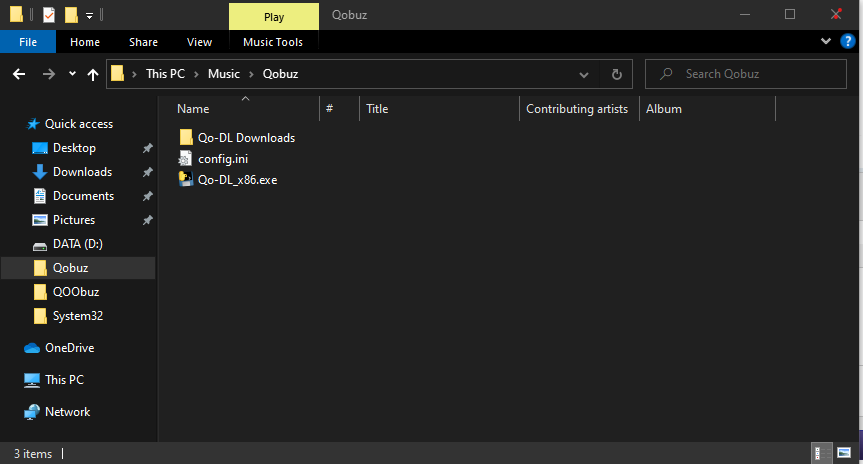This screenshot has width=863, height=464.
Task: Open recent locations dropdown arrow
Action: (72, 74)
